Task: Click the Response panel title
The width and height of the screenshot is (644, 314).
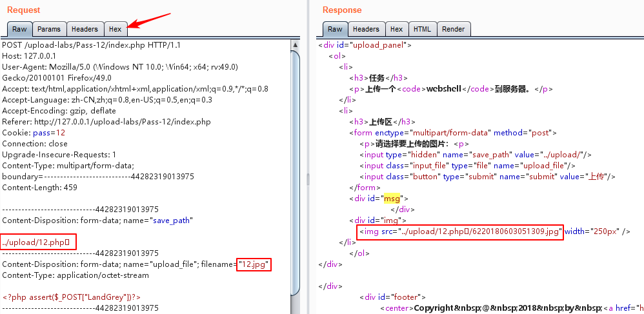Action: 342,10
